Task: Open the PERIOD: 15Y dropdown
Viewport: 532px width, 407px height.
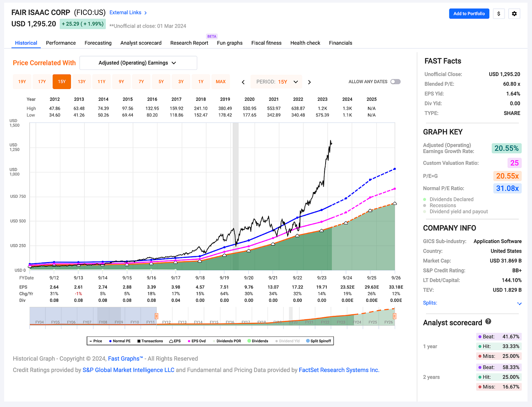Action: [x=277, y=82]
